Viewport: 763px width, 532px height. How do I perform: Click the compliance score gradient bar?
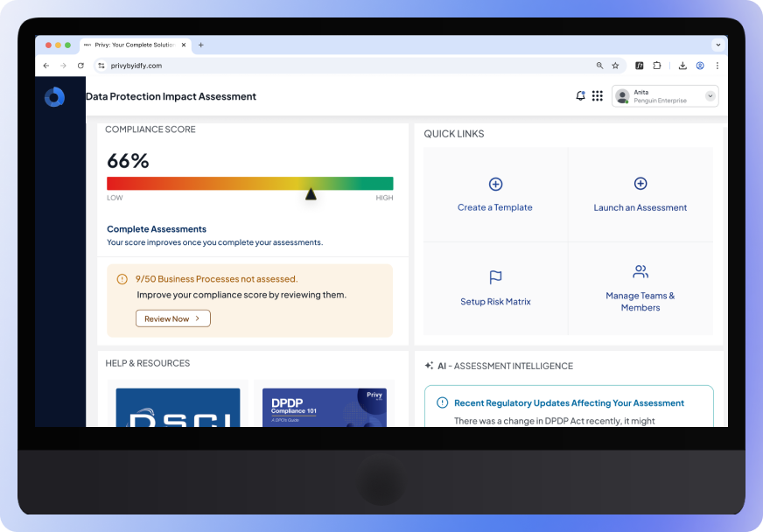pyautogui.click(x=249, y=183)
